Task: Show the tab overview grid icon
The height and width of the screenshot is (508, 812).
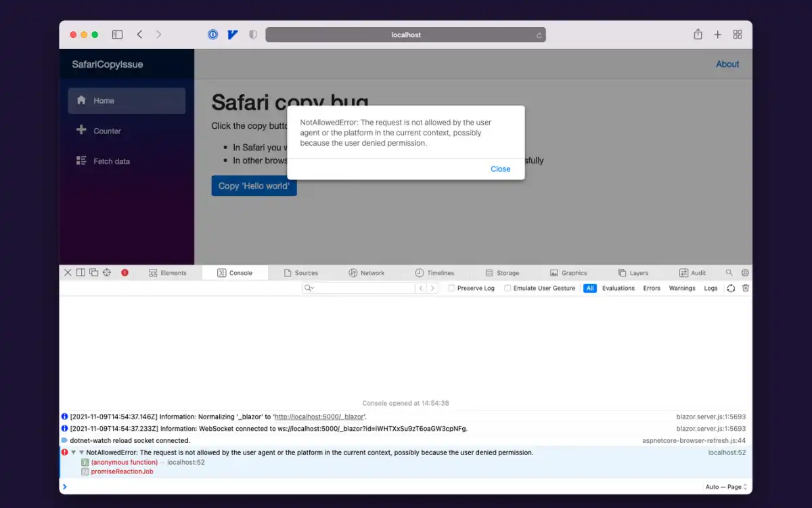Action: click(738, 35)
